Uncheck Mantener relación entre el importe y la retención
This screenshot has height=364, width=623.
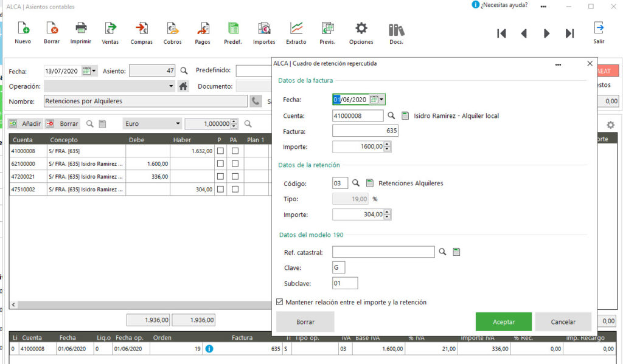(280, 302)
